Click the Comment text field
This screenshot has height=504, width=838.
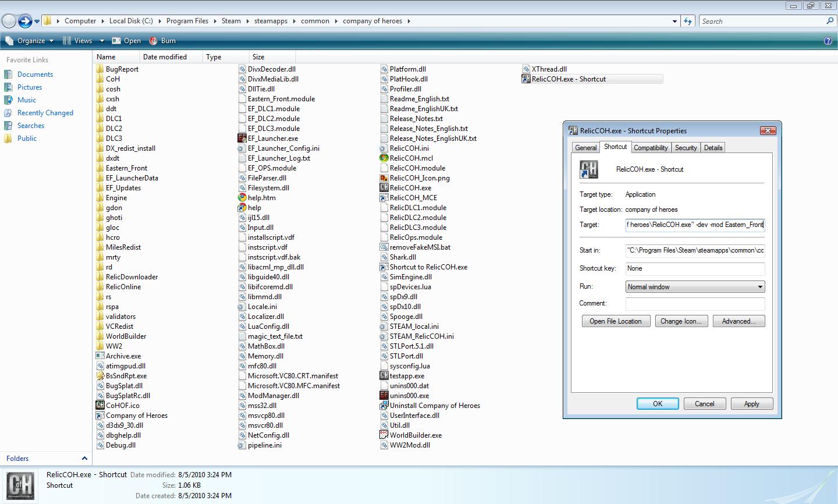pos(695,303)
